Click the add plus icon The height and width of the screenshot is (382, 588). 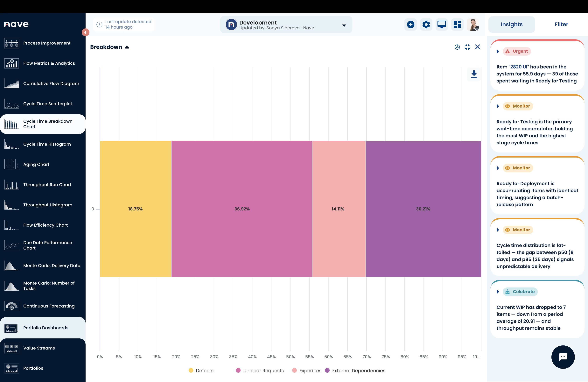[411, 25]
